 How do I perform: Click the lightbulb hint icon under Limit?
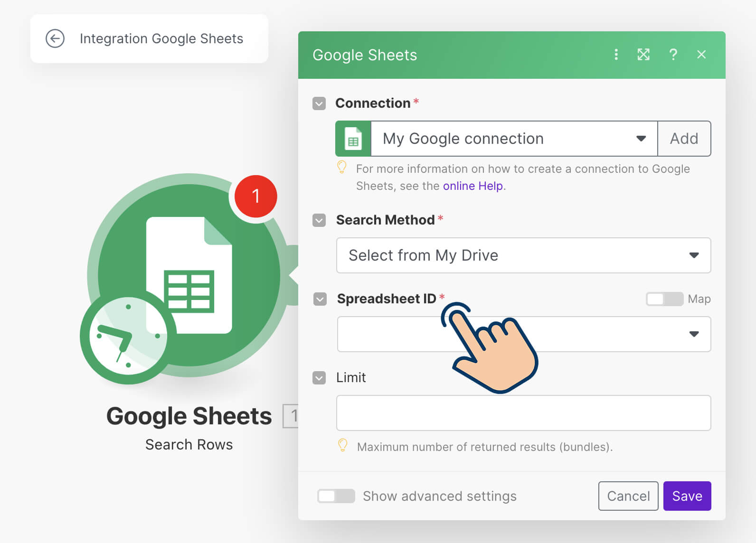pyautogui.click(x=342, y=445)
